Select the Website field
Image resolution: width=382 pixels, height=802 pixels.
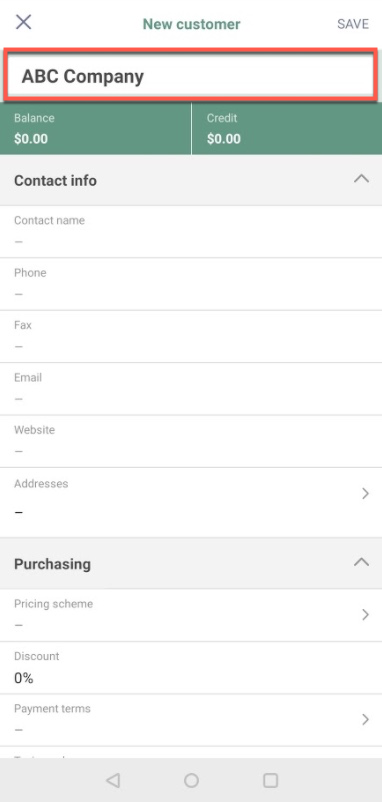click(x=191, y=441)
